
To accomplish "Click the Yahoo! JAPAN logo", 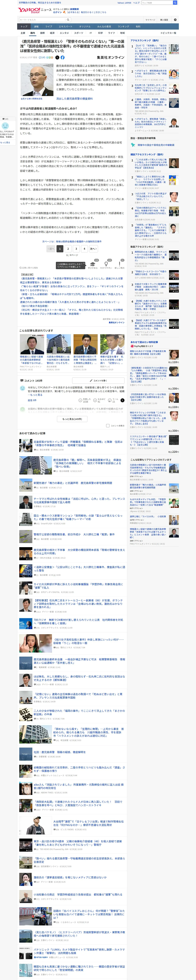I will coord(29,10).
